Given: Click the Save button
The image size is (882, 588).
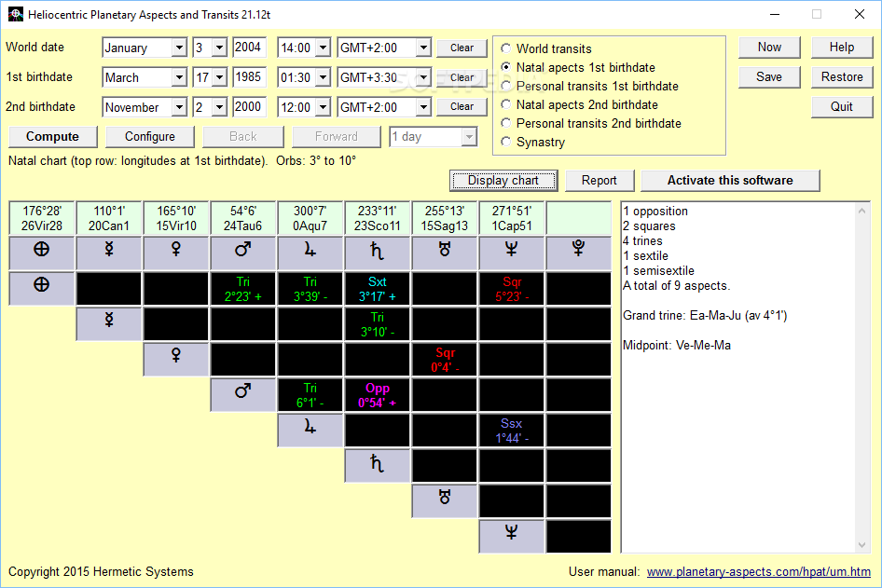Looking at the screenshot, I should (769, 77).
